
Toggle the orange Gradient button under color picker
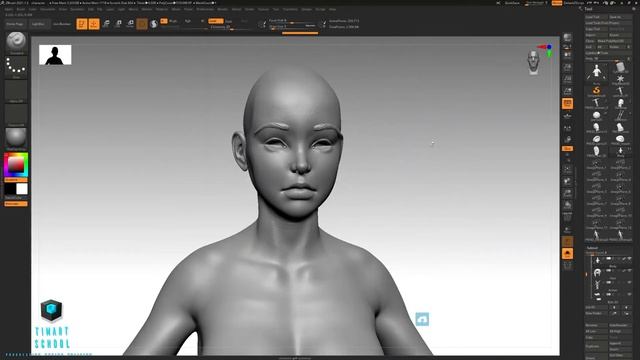point(16,180)
